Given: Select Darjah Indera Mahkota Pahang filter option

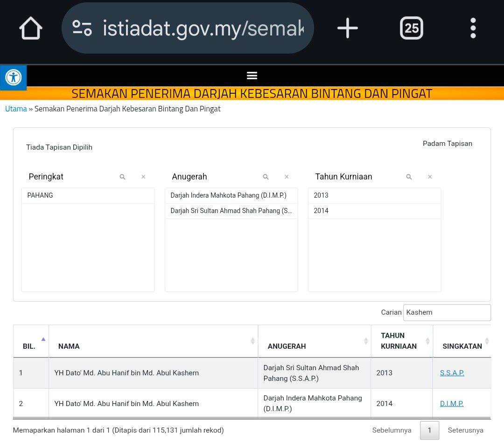Looking at the screenshot, I should [231, 195].
